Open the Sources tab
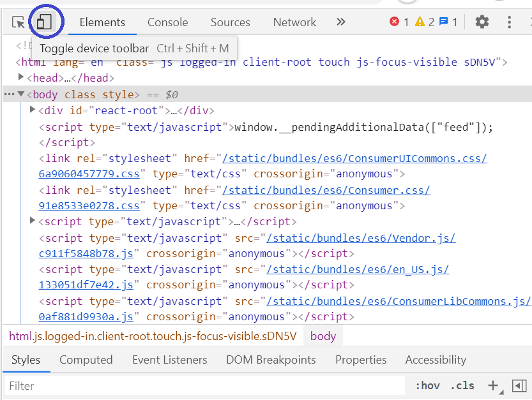 230,22
